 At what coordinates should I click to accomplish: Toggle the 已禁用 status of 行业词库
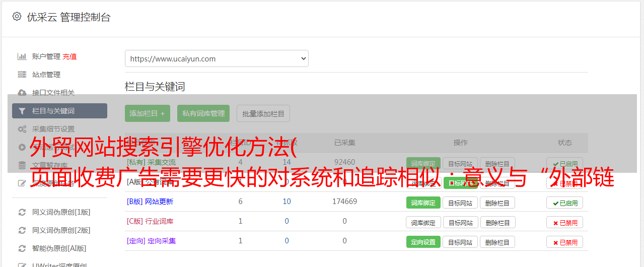565,222
